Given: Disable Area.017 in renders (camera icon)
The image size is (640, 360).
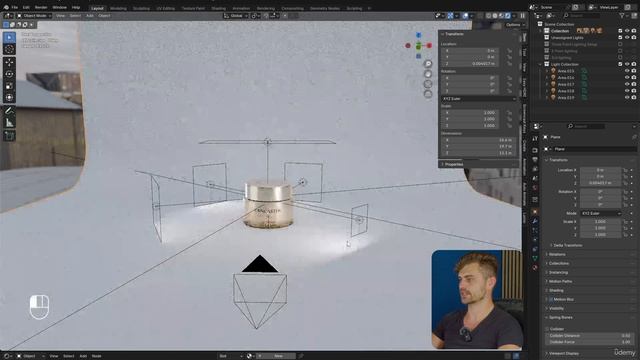Looking at the screenshot, I should tap(634, 84).
